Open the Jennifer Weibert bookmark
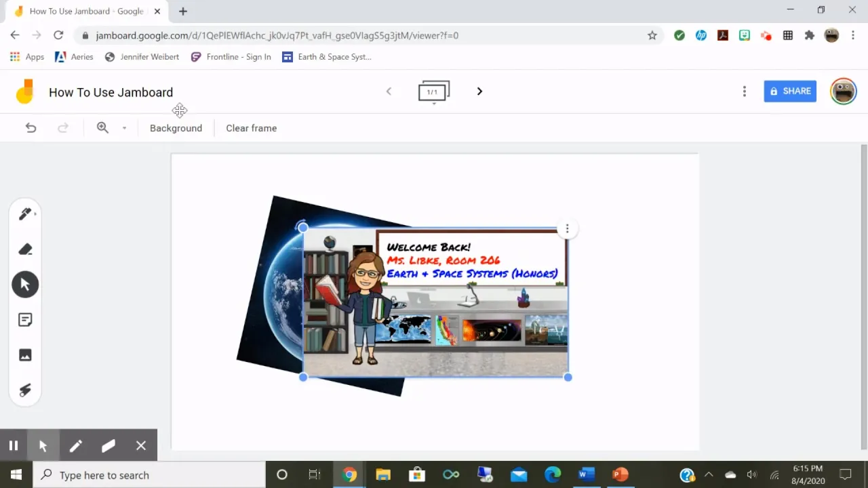This screenshot has width=868, height=488. pos(142,57)
